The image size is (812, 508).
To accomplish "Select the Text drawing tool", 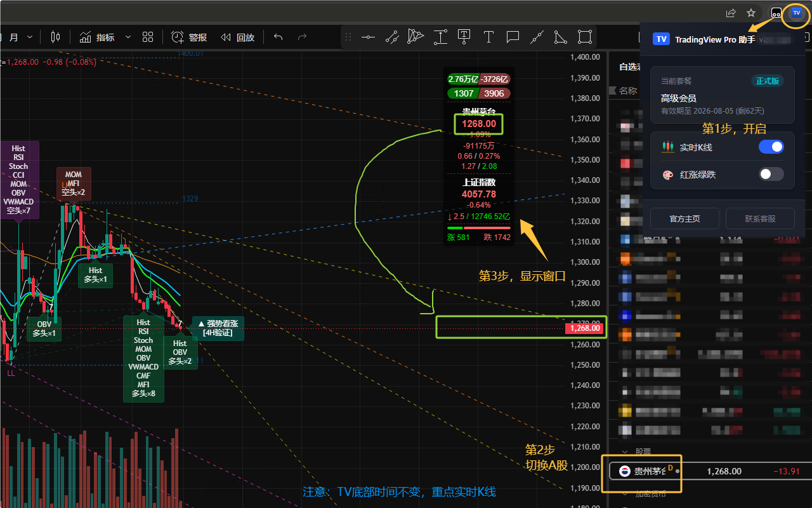I will tap(488, 37).
